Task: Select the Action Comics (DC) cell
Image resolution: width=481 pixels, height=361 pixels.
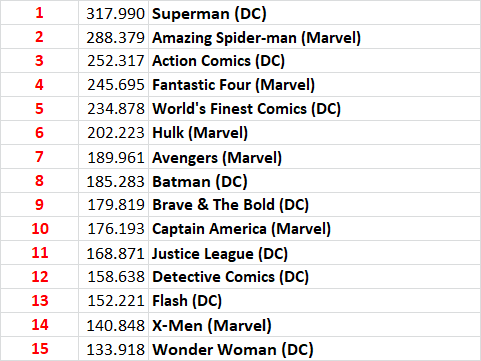Action: [x=314, y=61]
